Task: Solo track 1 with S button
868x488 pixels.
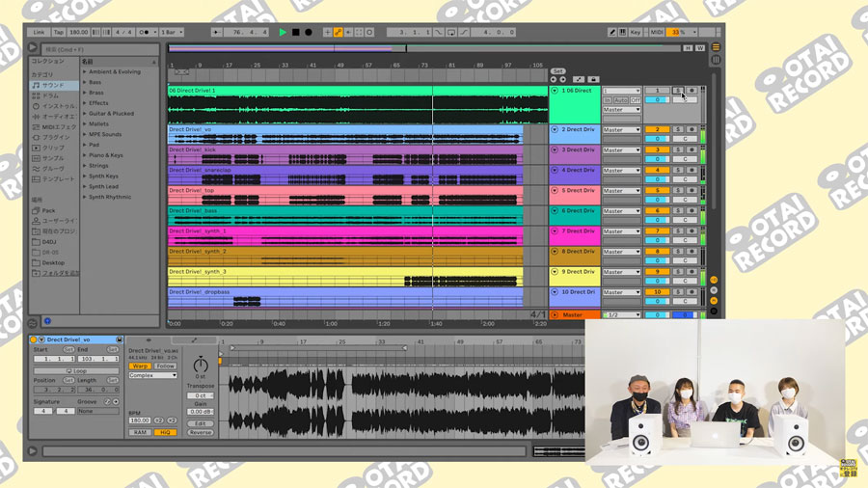Action: tap(678, 91)
